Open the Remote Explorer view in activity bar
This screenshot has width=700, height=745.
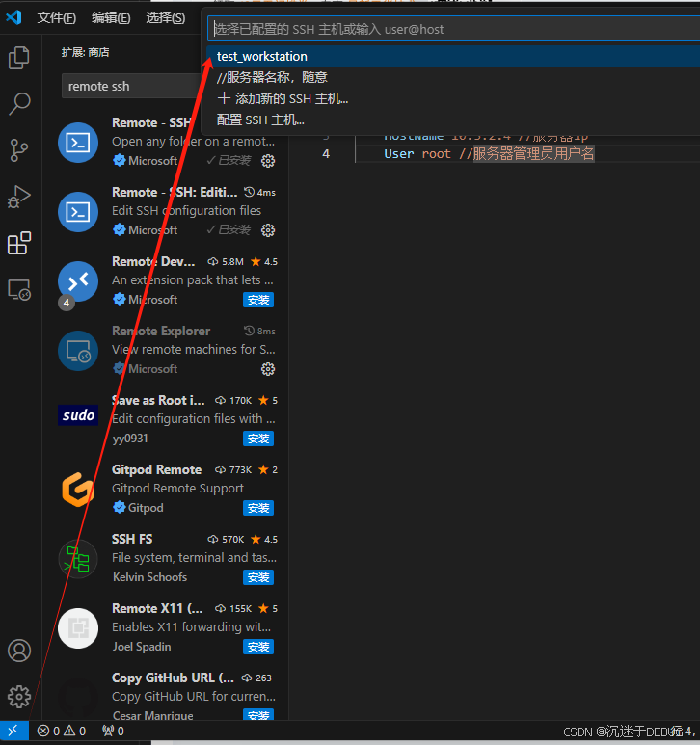[x=19, y=289]
